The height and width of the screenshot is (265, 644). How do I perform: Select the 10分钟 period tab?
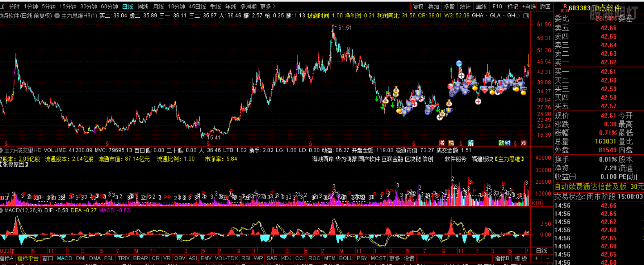pos(176,7)
